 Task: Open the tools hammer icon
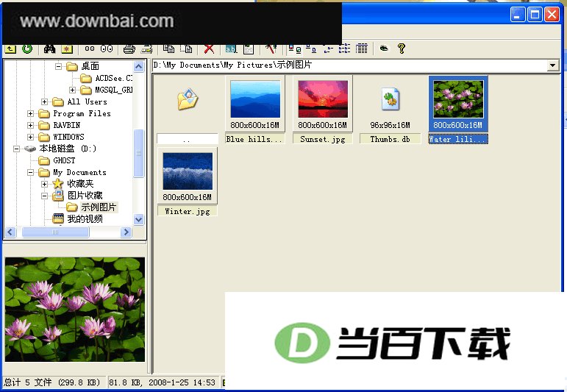pos(271,49)
